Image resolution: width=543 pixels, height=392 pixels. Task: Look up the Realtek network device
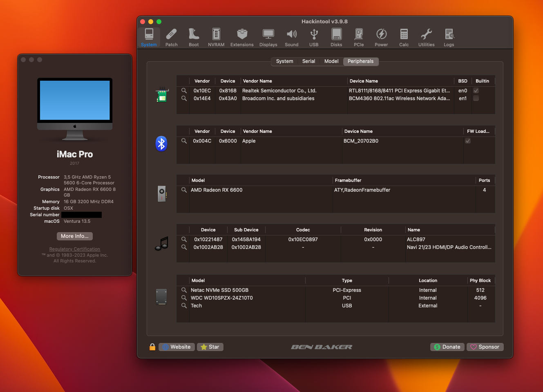pyautogui.click(x=184, y=91)
